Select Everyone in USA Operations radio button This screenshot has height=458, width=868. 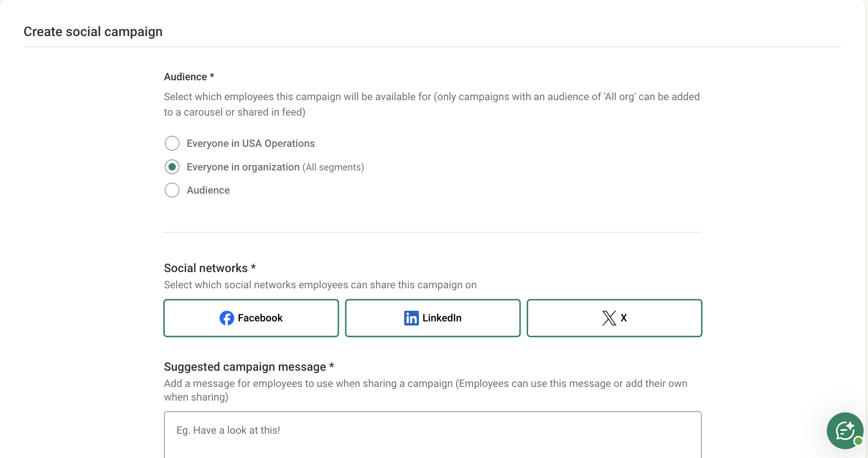172,143
